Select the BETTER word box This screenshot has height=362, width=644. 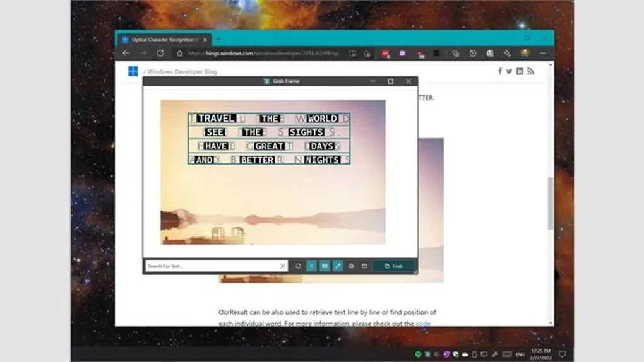coord(258,160)
